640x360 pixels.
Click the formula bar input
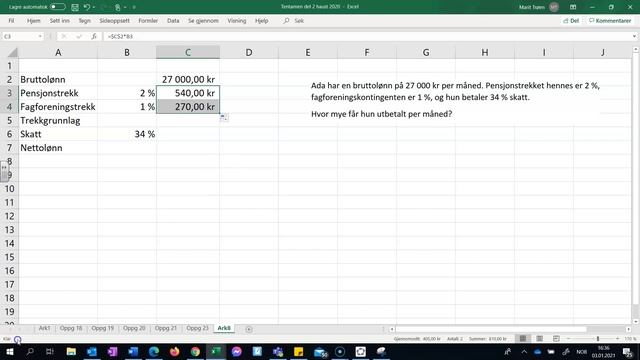tap(367, 36)
